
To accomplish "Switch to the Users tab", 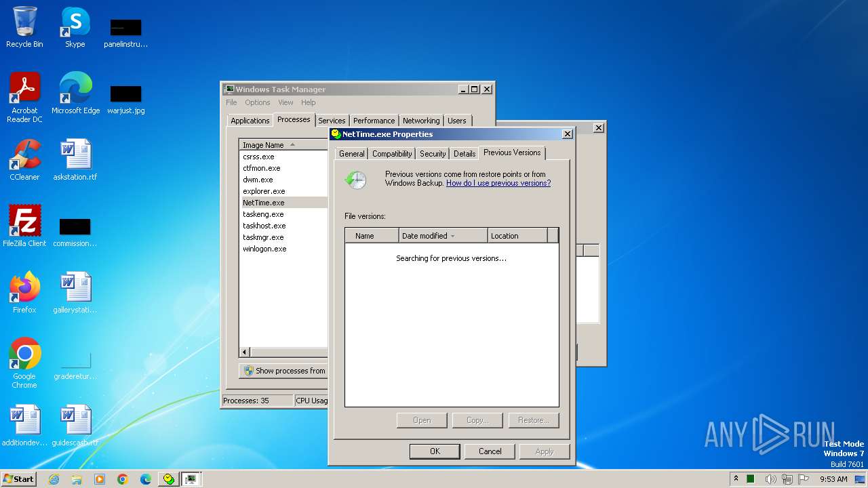I will 457,121.
